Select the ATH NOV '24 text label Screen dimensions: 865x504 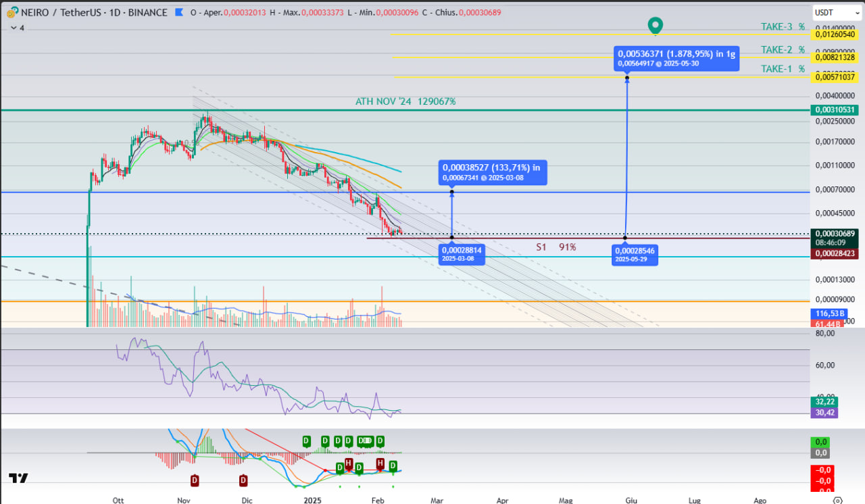click(x=405, y=101)
